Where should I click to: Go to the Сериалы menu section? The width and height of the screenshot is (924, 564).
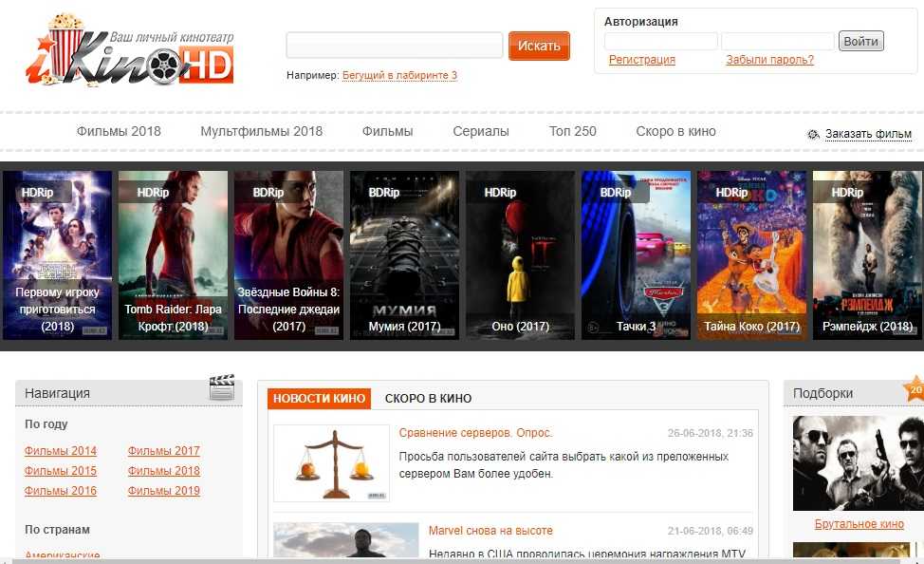(x=481, y=131)
